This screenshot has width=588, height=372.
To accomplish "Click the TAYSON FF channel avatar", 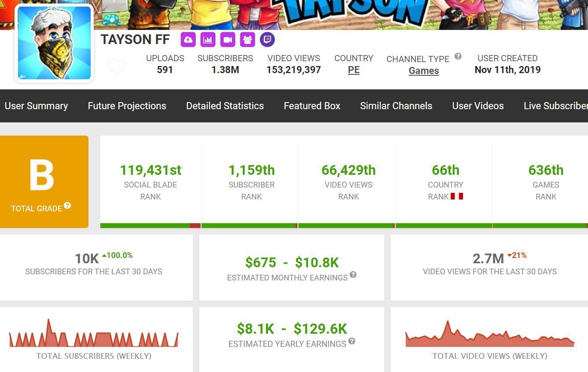I will tap(54, 43).
